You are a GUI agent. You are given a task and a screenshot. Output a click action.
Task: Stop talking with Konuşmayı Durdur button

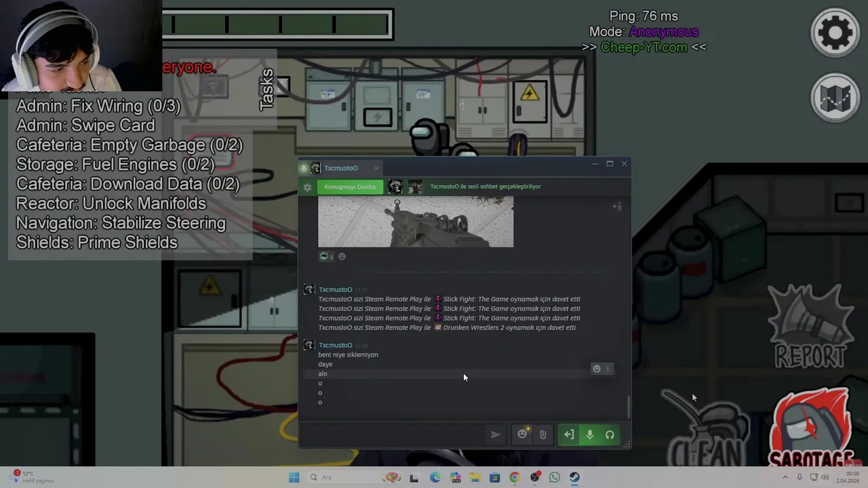[350, 187]
